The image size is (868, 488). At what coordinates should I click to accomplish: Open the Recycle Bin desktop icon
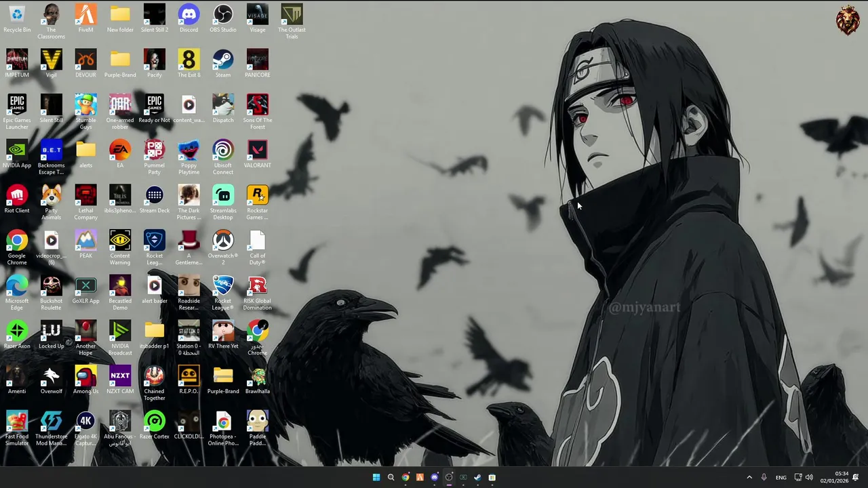(17, 19)
